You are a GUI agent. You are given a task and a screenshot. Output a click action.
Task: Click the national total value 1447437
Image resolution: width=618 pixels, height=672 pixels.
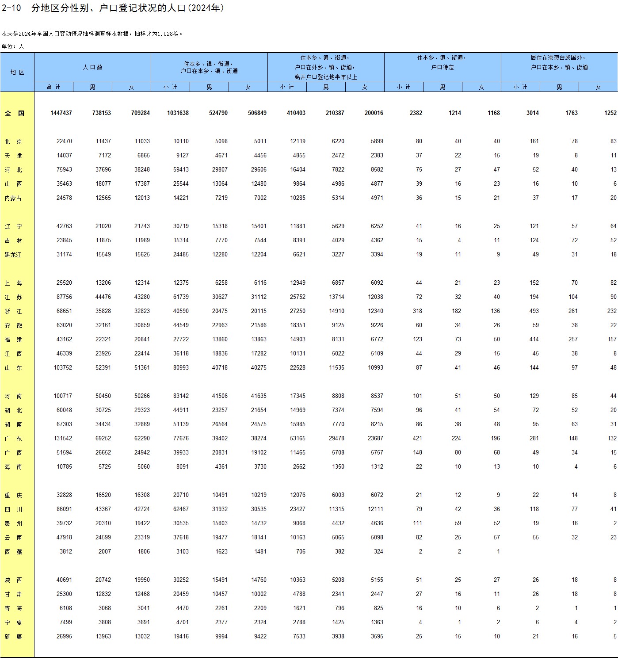click(61, 113)
